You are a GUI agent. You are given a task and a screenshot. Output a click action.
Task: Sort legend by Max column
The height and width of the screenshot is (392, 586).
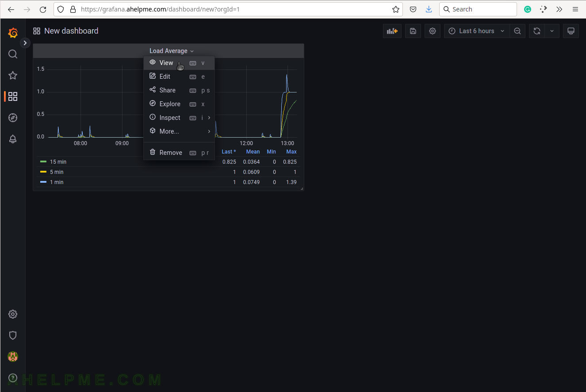click(291, 152)
